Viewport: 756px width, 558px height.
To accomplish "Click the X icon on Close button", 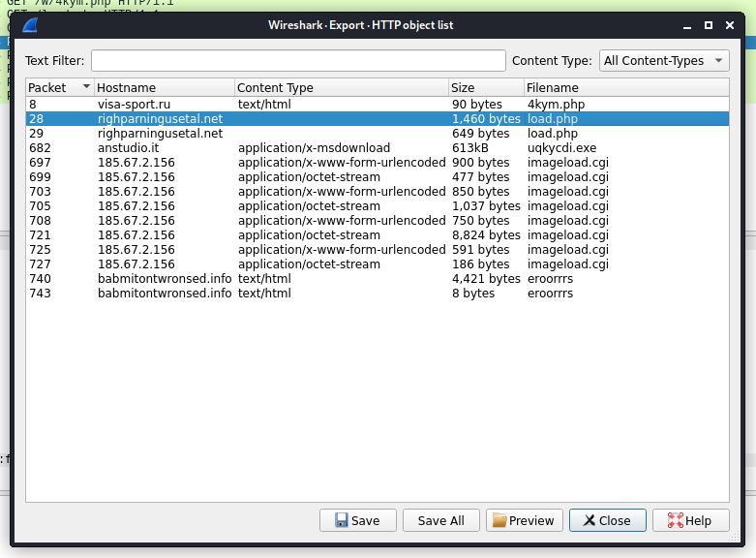I will pyautogui.click(x=590, y=520).
